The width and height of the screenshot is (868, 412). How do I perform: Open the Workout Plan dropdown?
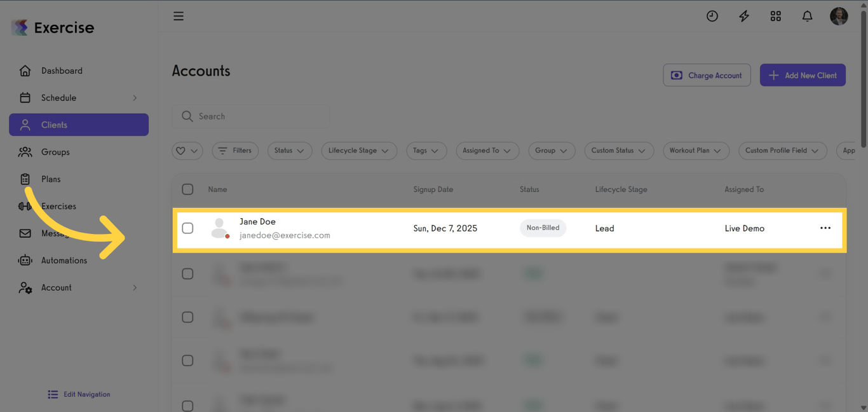[696, 151]
